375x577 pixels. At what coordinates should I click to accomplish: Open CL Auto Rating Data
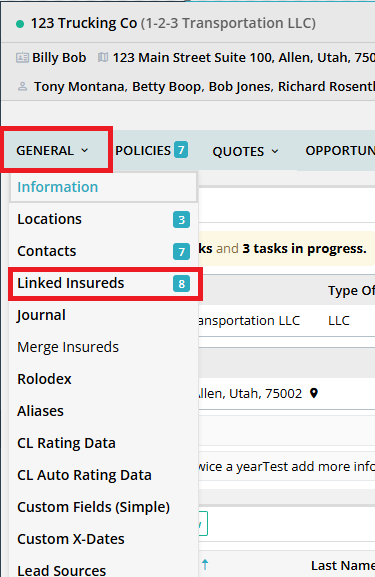point(84,475)
